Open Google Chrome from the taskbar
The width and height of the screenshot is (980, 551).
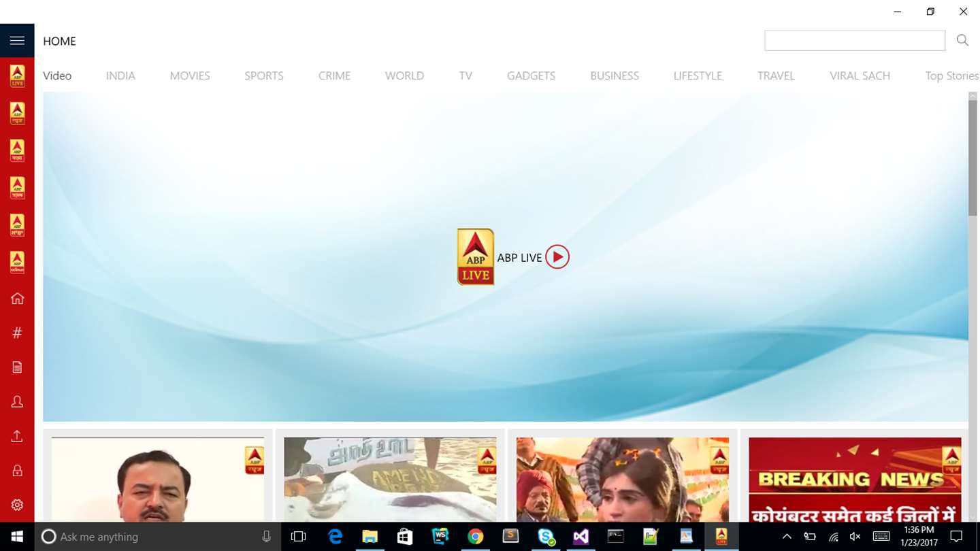475,537
